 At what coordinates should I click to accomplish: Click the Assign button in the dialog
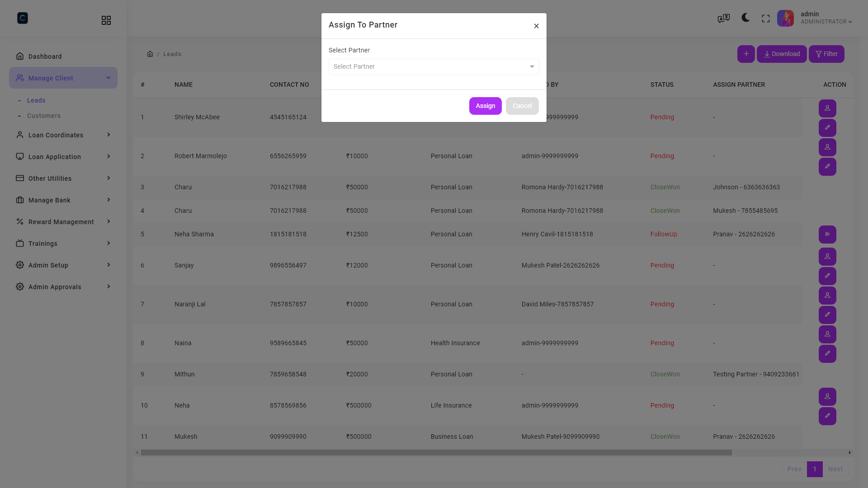pyautogui.click(x=485, y=106)
